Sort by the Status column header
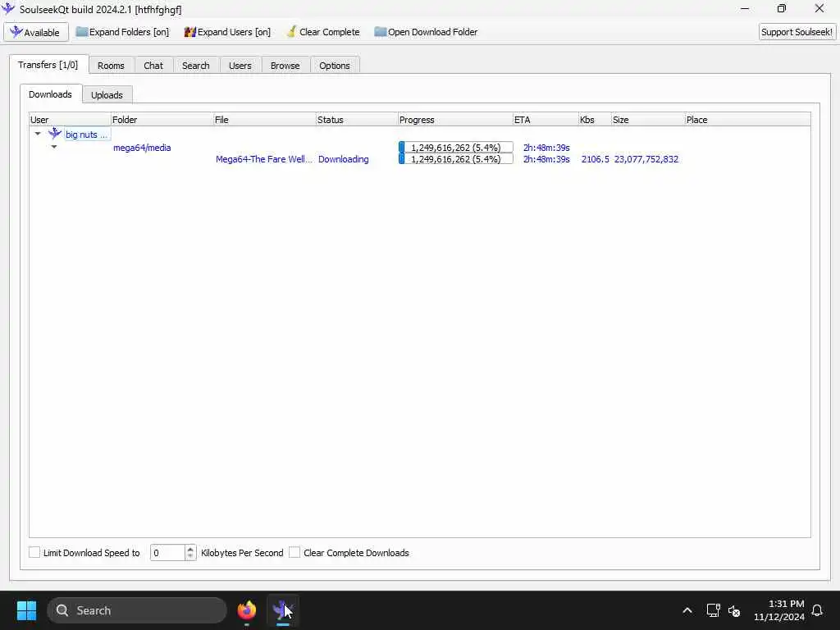 point(357,120)
